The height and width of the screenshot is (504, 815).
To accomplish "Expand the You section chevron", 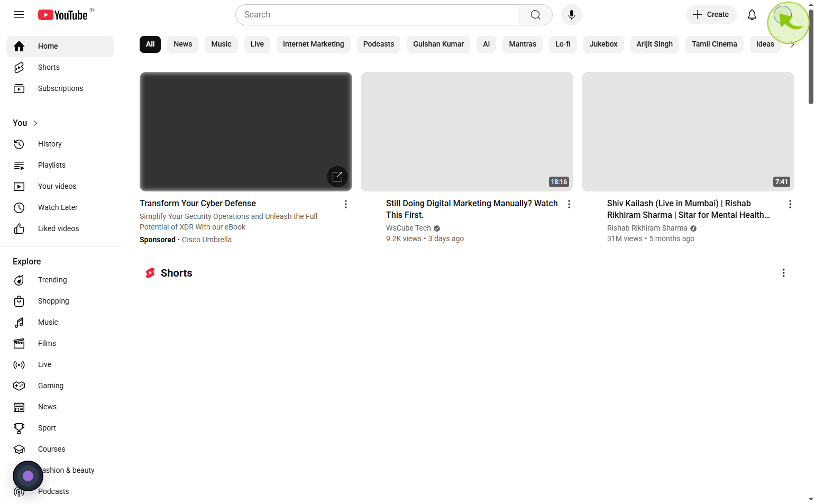I will pos(35,123).
